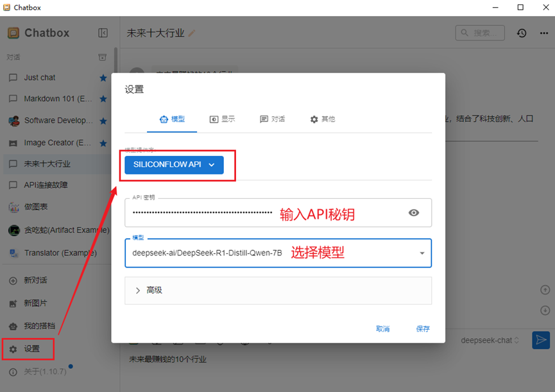The width and height of the screenshot is (555, 392).
Task: Open the history clock icon
Action: point(522,33)
